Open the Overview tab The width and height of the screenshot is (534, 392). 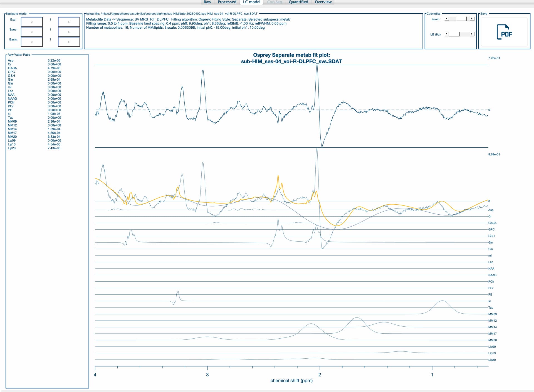323,2
